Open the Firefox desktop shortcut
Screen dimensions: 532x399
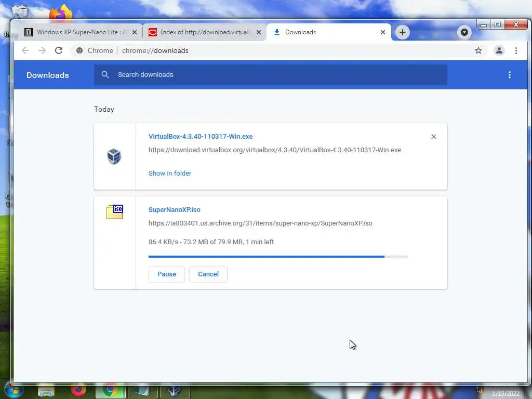click(x=60, y=13)
